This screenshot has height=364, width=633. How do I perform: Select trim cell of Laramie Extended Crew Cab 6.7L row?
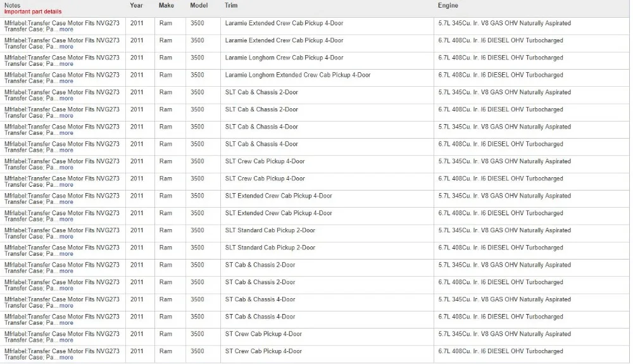click(x=284, y=41)
